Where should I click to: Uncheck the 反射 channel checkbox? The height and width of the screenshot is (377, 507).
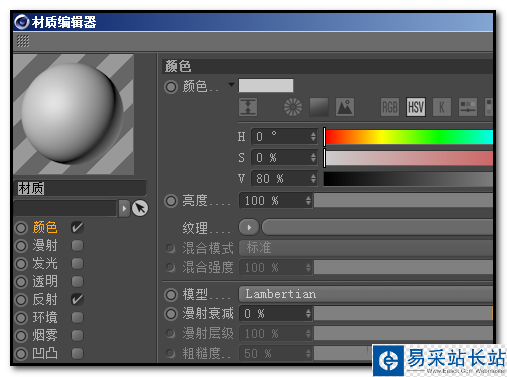(x=77, y=299)
